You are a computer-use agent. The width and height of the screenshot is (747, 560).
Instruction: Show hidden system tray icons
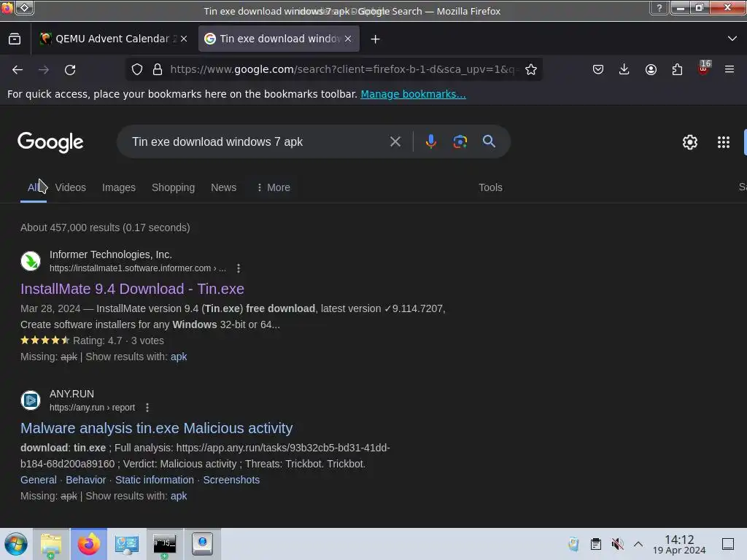pos(638,544)
